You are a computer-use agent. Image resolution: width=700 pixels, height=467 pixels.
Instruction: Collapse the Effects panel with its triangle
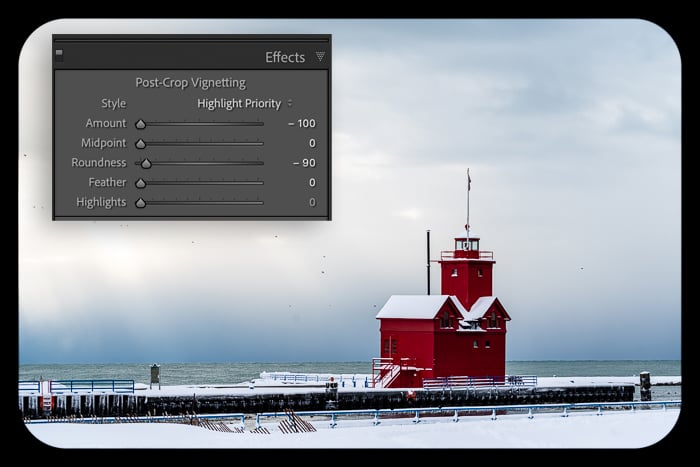320,57
